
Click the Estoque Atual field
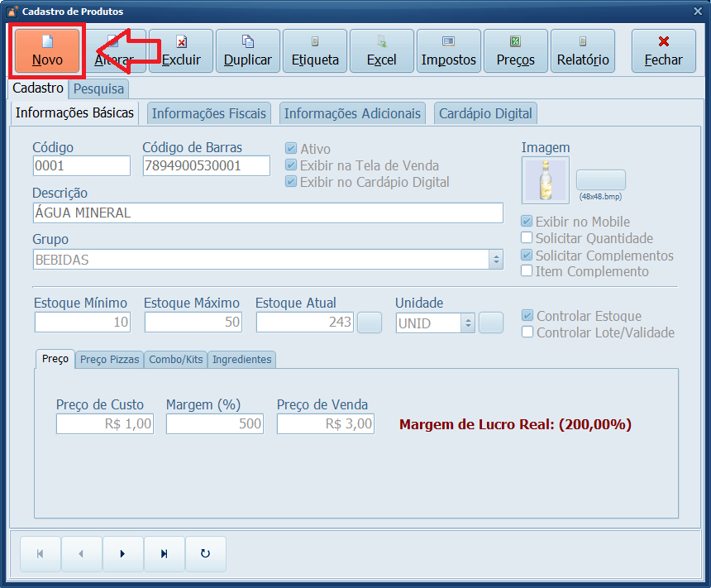coord(305,323)
